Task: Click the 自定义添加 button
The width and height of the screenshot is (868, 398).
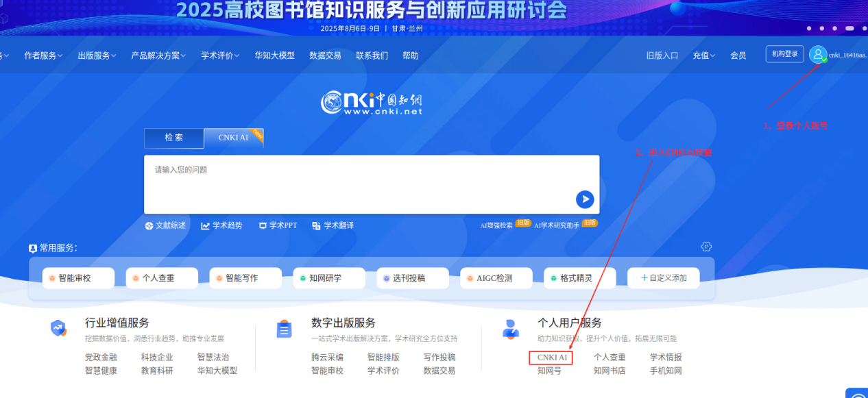Action: point(663,278)
